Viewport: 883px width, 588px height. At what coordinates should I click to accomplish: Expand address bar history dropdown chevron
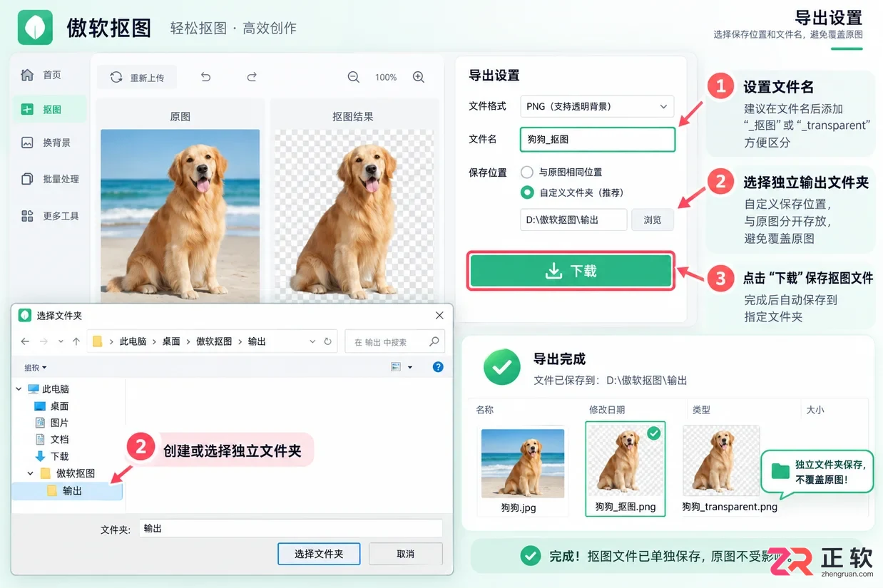(312, 341)
